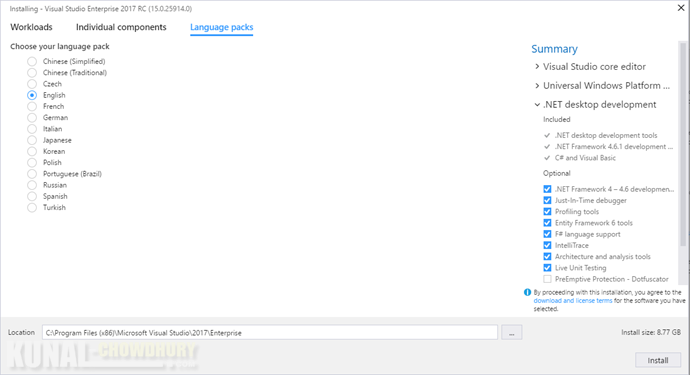Pick Russian language pack
The width and height of the screenshot is (690, 375).
tap(32, 185)
